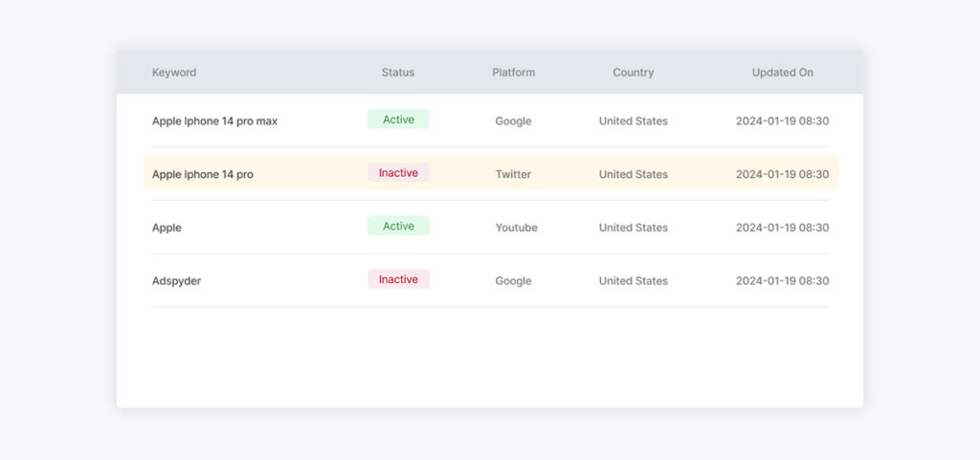
Task: Select United States in the Twitter row
Action: point(634,175)
